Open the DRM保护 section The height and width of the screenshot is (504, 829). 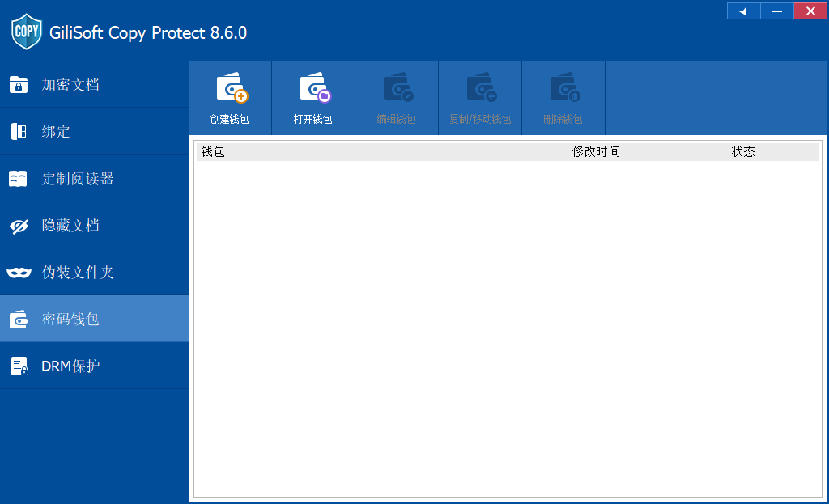[94, 366]
